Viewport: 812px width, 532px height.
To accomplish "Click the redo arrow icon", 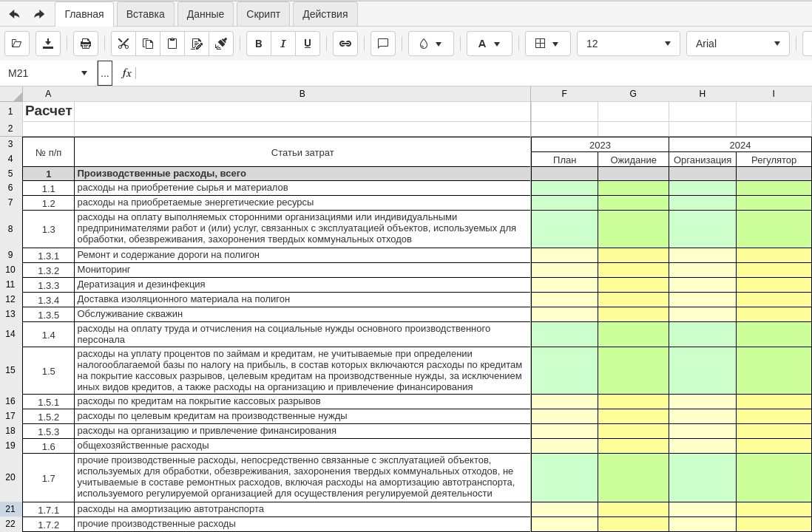I will (39, 14).
